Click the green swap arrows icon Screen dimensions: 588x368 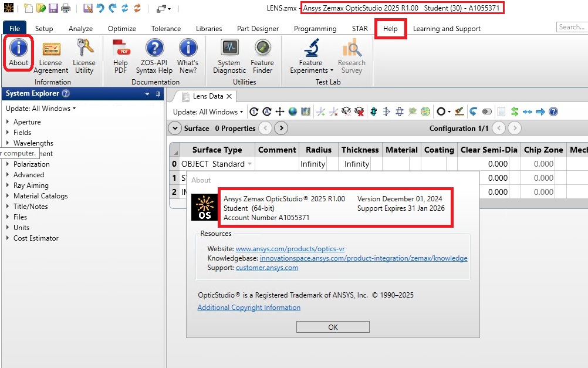click(x=515, y=112)
